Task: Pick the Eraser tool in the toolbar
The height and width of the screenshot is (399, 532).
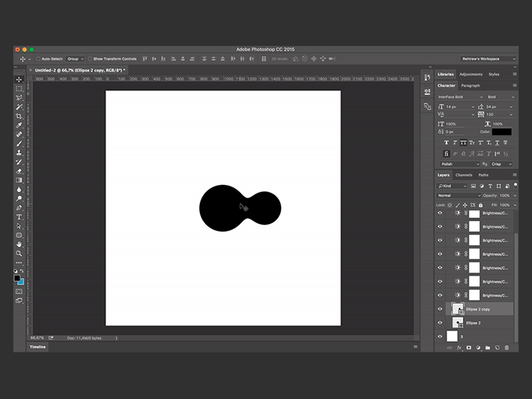Action: click(x=19, y=171)
